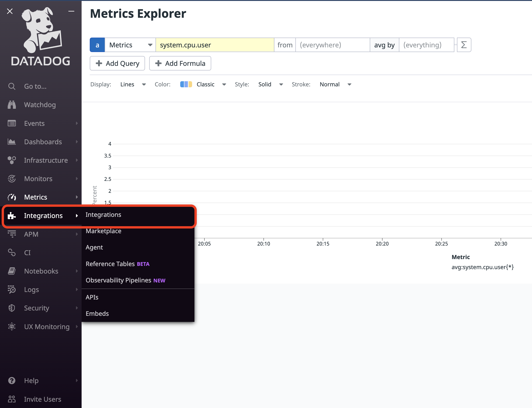Image resolution: width=532 pixels, height=408 pixels.
Task: Collapse sidebar using the minus icon
Action: coord(71,11)
